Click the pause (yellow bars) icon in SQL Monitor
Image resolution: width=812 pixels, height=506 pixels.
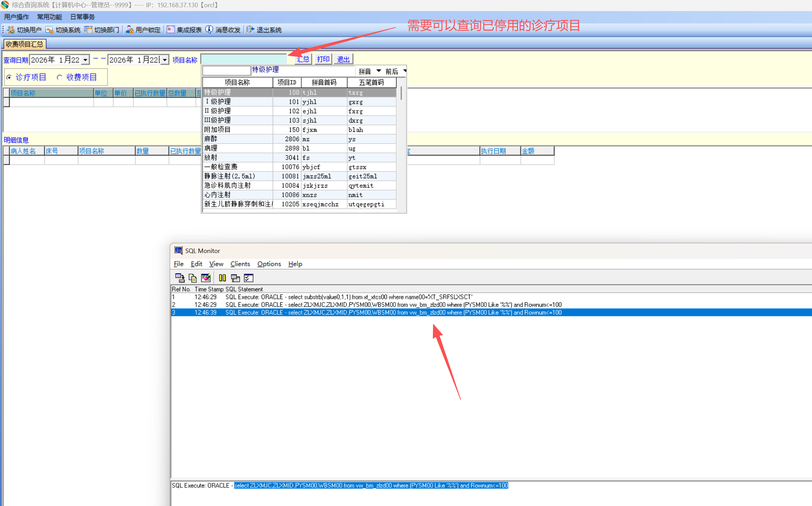pyautogui.click(x=222, y=278)
